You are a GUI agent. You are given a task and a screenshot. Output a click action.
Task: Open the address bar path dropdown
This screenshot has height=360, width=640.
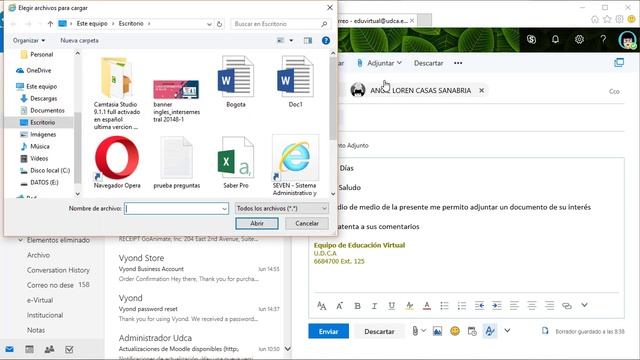[x=209, y=24]
